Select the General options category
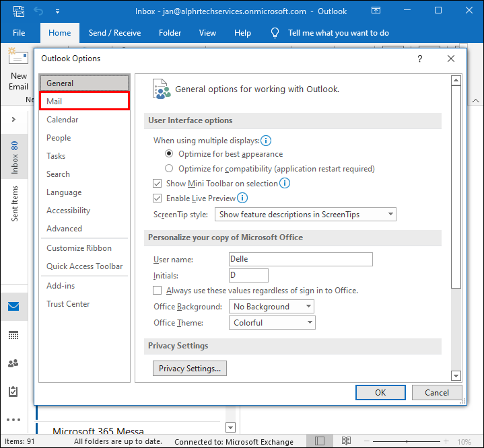This screenshot has height=448, width=484. coord(84,83)
